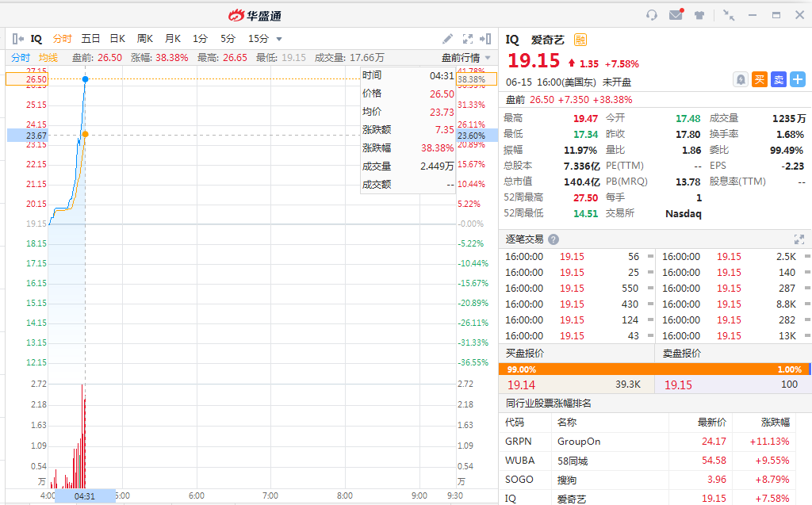Expand chart to fullscreen
Image resolution: width=812 pixels, height=505 pixels.
point(468,39)
